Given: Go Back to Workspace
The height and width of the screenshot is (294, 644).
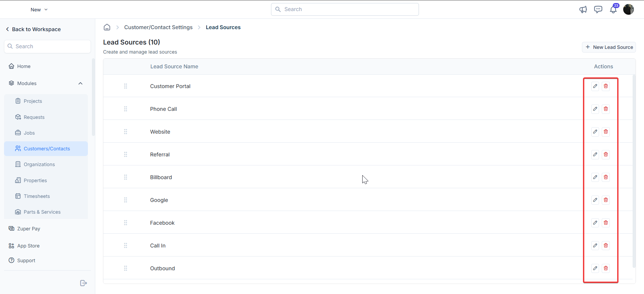Looking at the screenshot, I should (33, 29).
